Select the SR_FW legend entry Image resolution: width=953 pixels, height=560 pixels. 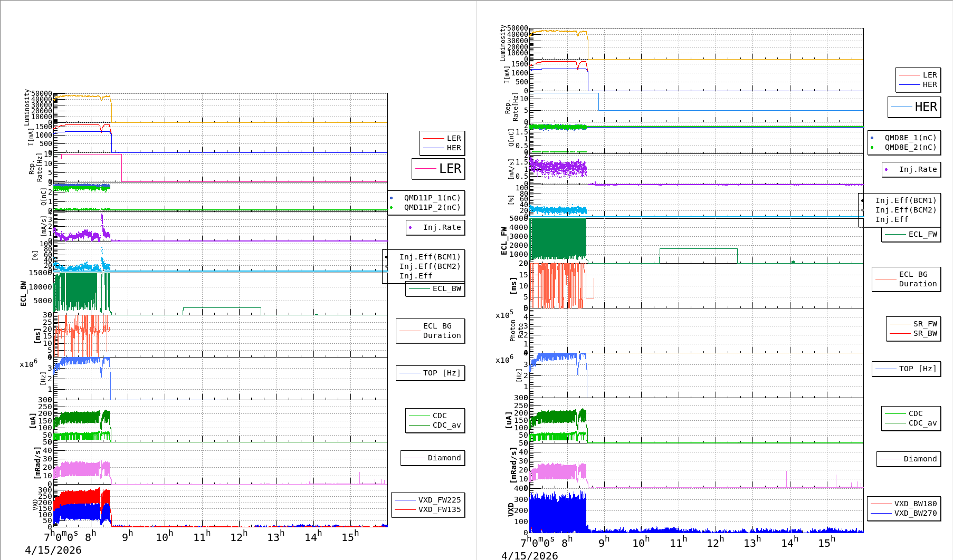click(925, 324)
